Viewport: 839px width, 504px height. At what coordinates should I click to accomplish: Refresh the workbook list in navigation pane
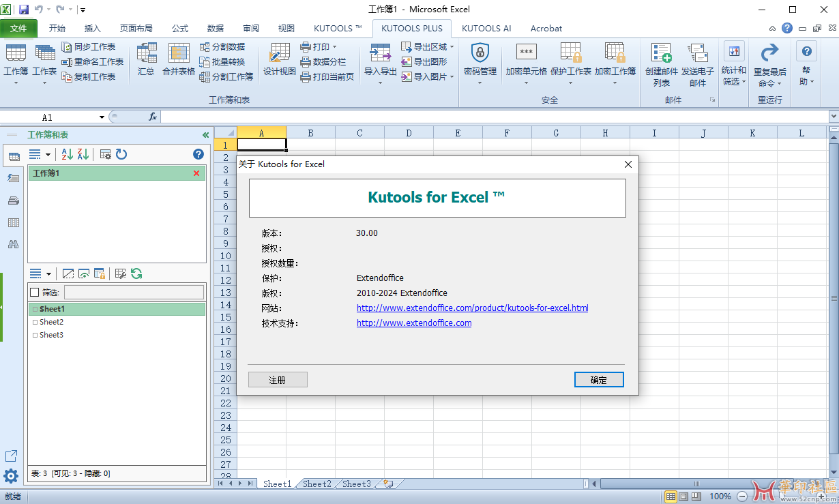121,155
